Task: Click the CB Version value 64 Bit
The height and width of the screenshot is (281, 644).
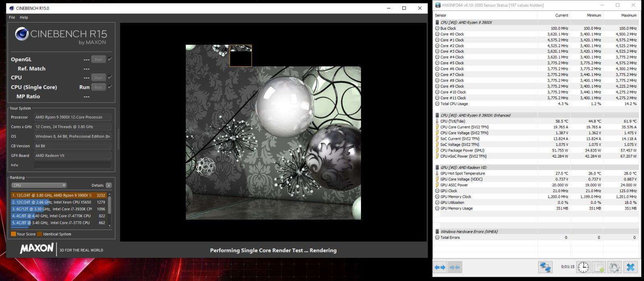Action: coord(72,146)
